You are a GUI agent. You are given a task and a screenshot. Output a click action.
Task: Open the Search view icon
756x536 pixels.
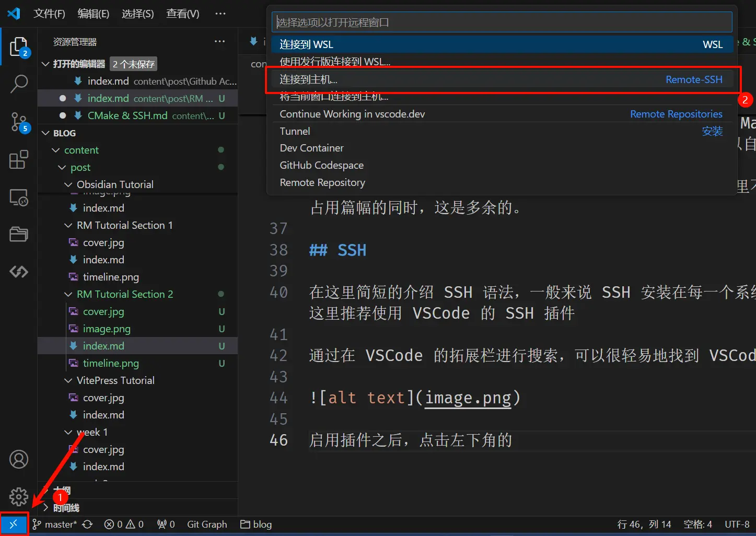[x=19, y=84]
